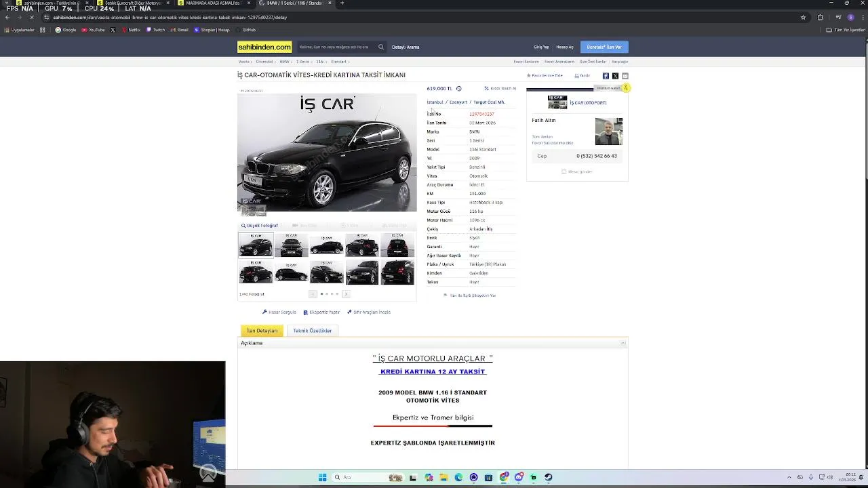The image size is (868, 488).
Task: Open the Chrome profile avatar
Action: click(850, 17)
